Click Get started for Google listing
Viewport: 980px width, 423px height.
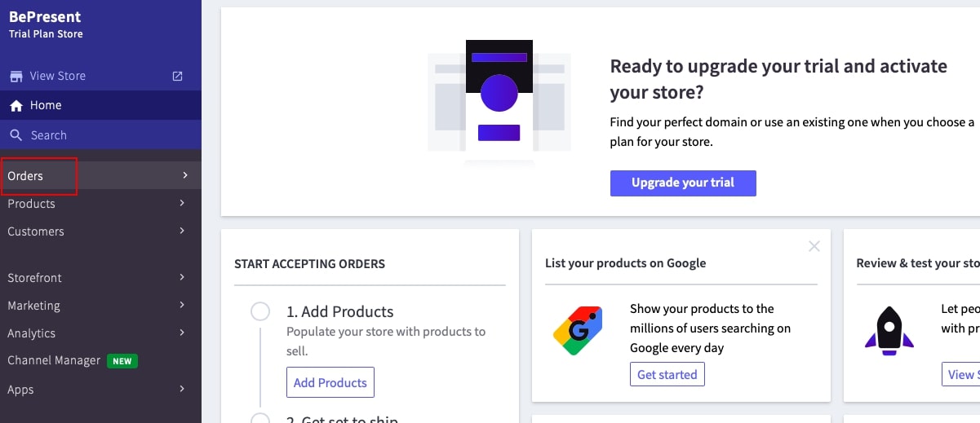coord(667,374)
